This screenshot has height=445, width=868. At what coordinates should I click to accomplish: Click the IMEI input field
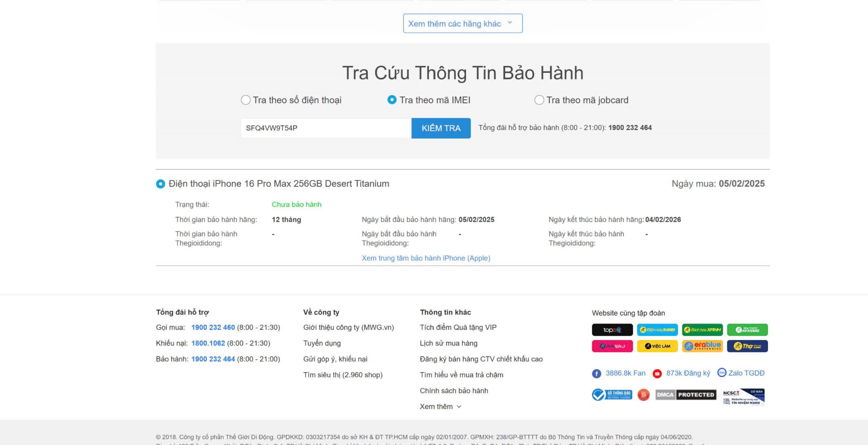[x=325, y=128]
